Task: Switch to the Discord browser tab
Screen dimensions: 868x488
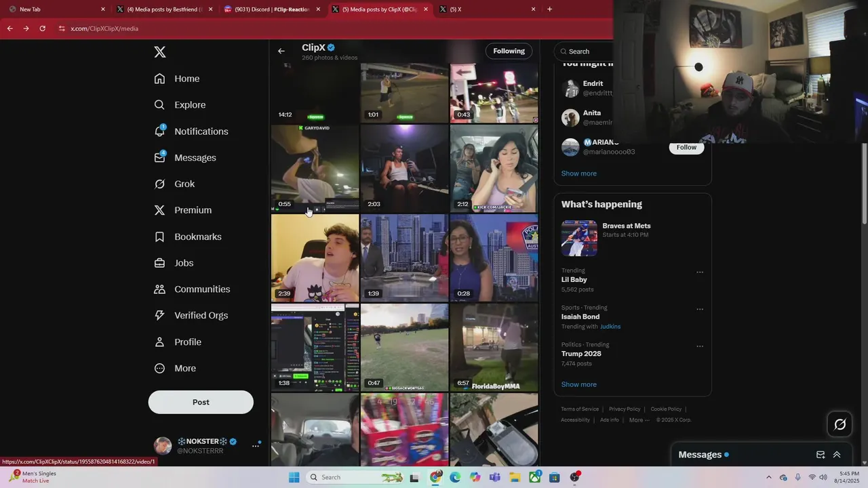Action: 273,9
